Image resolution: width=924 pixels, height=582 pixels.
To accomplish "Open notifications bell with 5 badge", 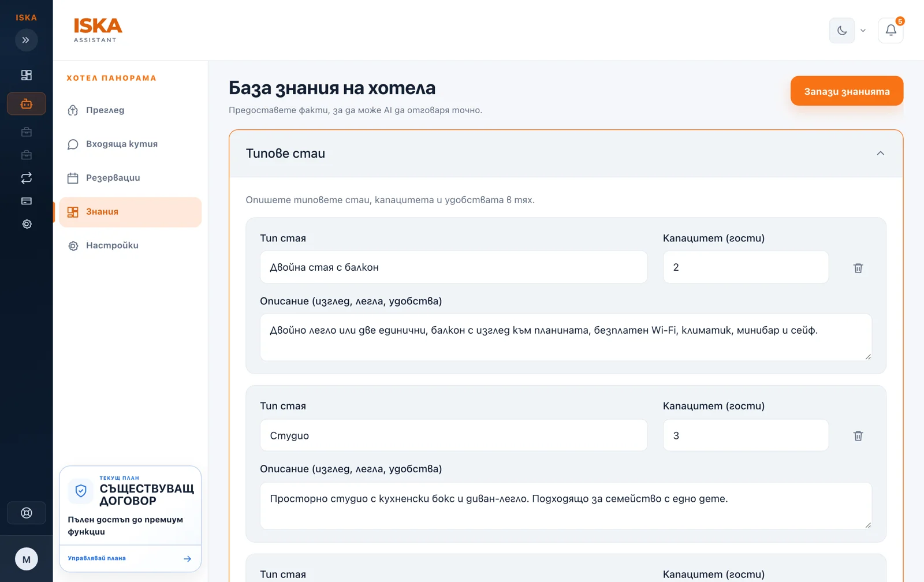I will [x=891, y=30].
